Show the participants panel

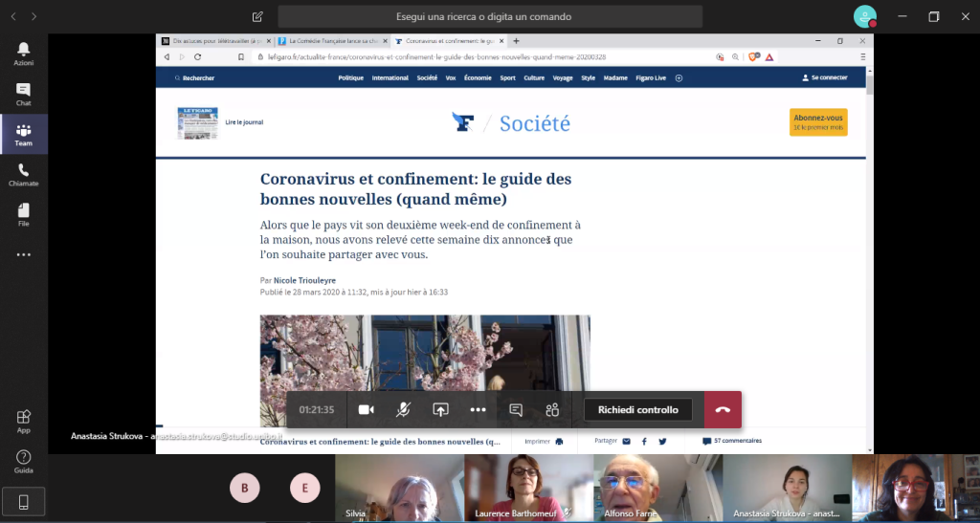click(552, 409)
